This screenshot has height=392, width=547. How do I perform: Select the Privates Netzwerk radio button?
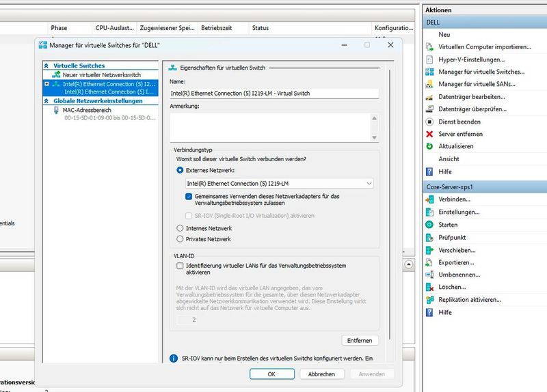[x=180, y=239]
